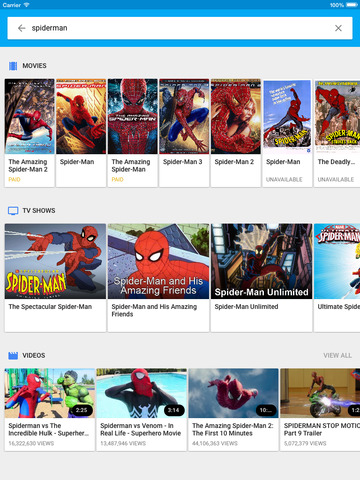Image resolution: width=360 pixels, height=480 pixels.
Task: Select the Spider-Man 2 title text
Action: tap(234, 162)
